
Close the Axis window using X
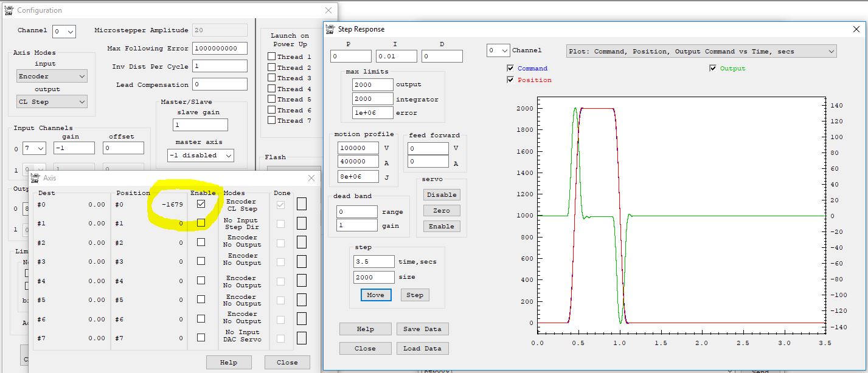tap(311, 178)
